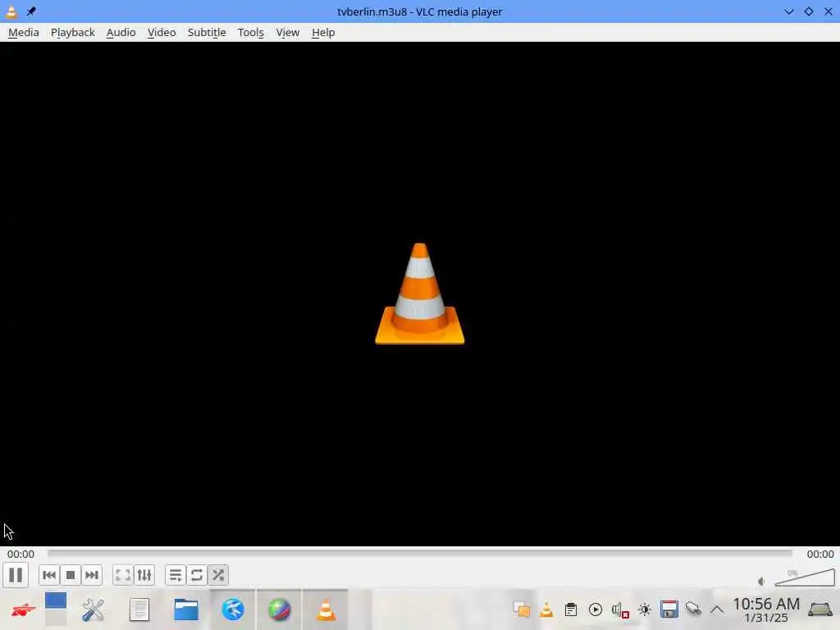Open the floppy disk tray icon
This screenshot has height=630, width=840.
click(x=669, y=609)
